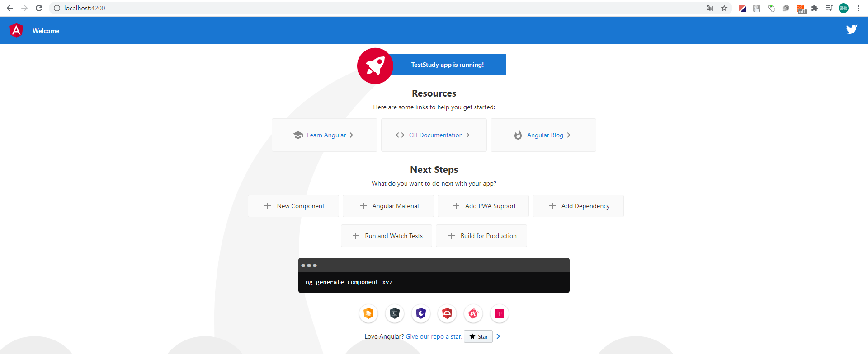Select the Run and Watch Tests card
This screenshot has width=868, height=354.
coord(387,236)
